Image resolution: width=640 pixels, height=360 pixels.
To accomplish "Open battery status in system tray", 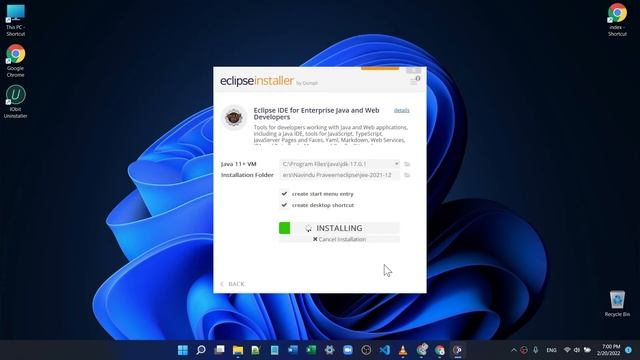I will point(587,350).
